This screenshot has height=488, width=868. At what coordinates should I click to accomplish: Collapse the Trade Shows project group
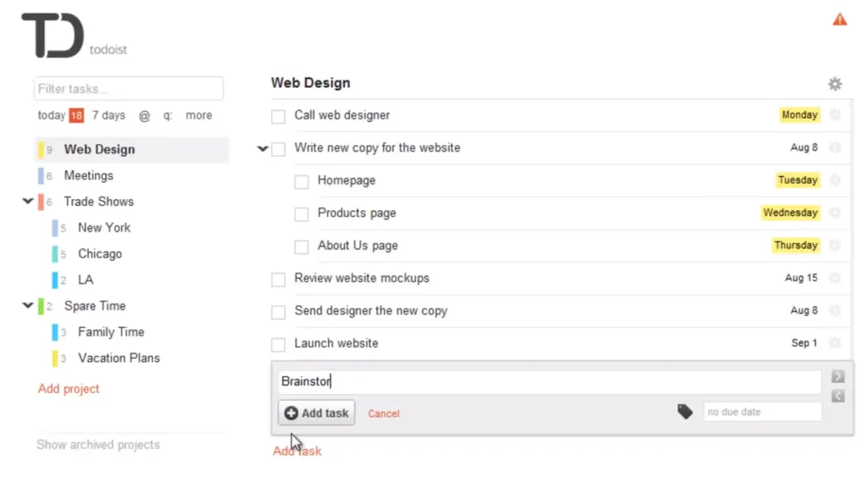pos(28,202)
